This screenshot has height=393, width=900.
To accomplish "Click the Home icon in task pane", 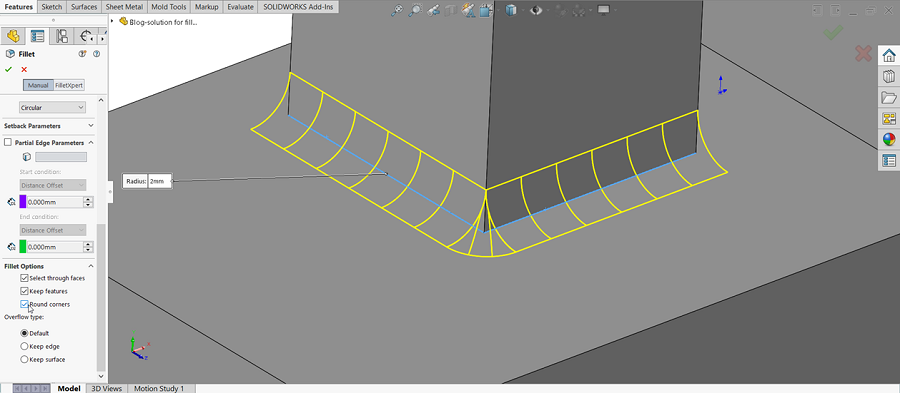I will [x=889, y=55].
